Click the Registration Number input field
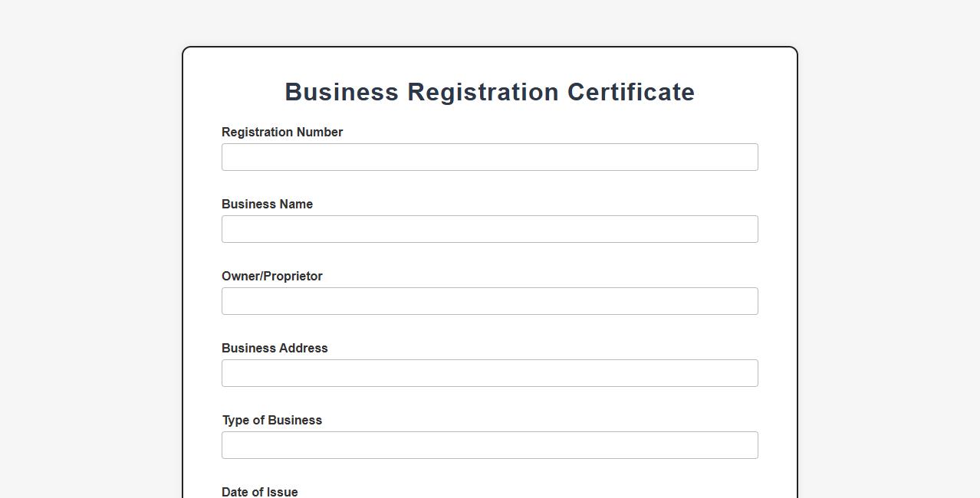This screenshot has height=498, width=980. (x=489, y=157)
